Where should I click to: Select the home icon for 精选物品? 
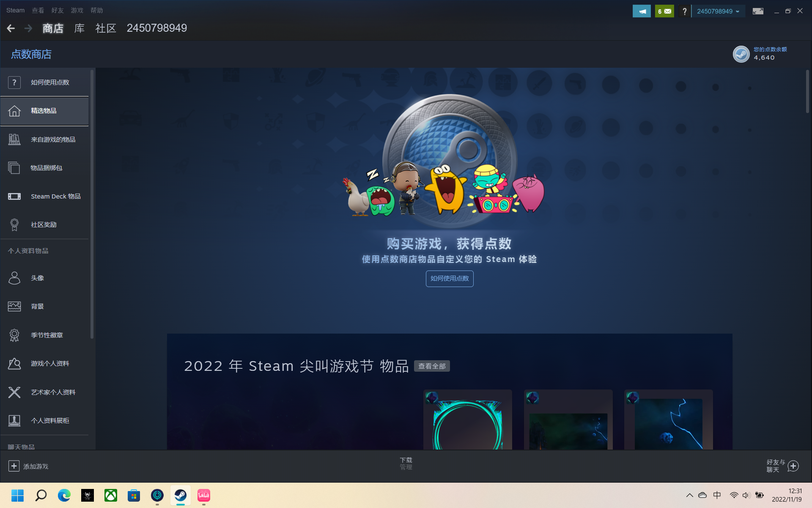coord(14,111)
